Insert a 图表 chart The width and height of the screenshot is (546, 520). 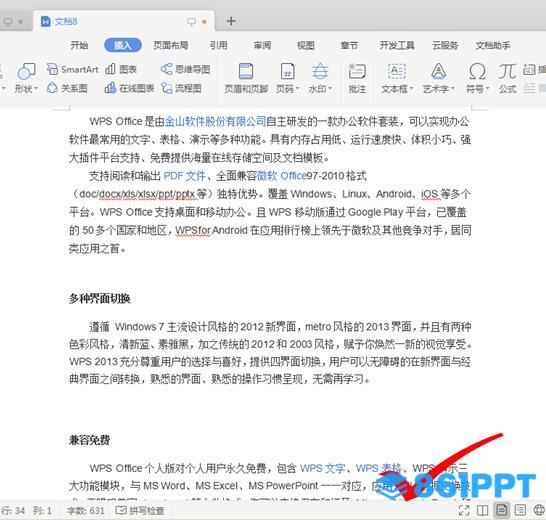121,69
